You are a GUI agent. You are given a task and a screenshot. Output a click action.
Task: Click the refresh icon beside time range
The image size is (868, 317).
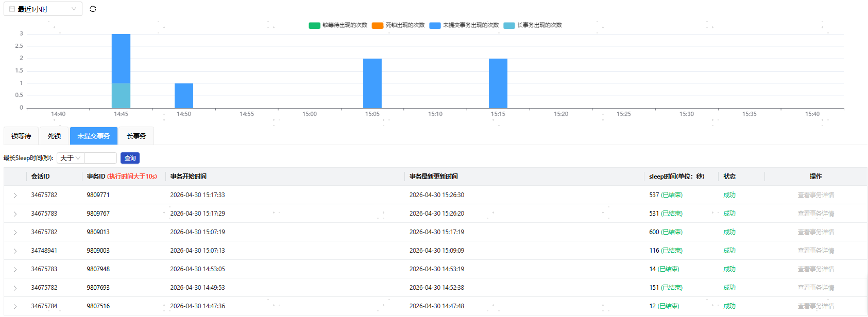(93, 9)
